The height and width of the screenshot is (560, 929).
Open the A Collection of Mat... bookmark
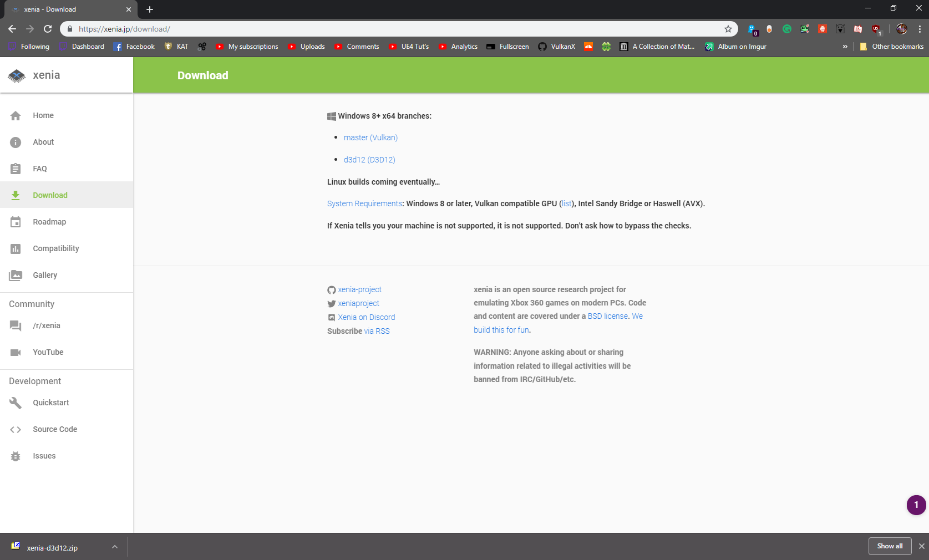pyautogui.click(x=657, y=47)
